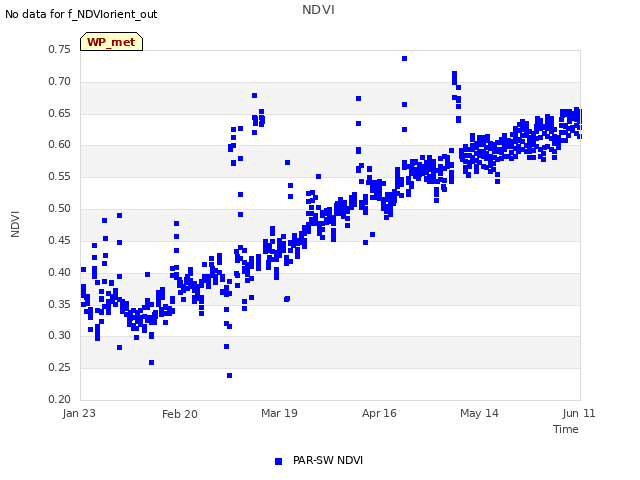
Task: Click the 0.50 y-axis tick value
Action: pos(60,208)
